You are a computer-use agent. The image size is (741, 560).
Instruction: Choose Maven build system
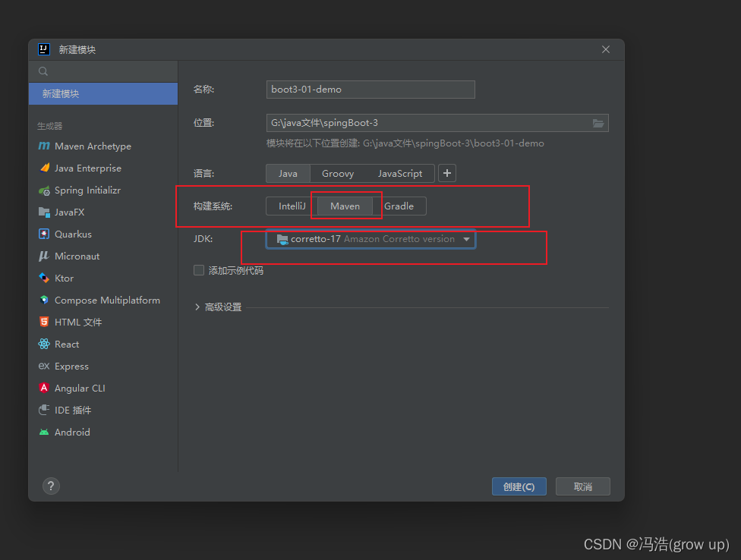click(x=345, y=206)
